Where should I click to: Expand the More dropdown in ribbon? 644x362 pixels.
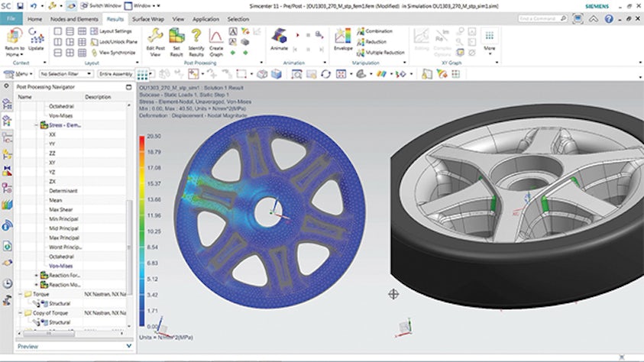click(x=490, y=42)
